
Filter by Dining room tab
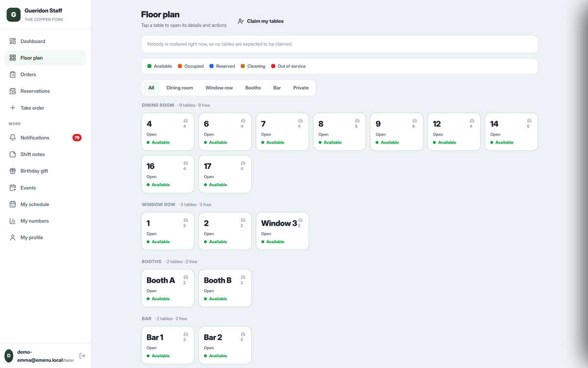180,88
